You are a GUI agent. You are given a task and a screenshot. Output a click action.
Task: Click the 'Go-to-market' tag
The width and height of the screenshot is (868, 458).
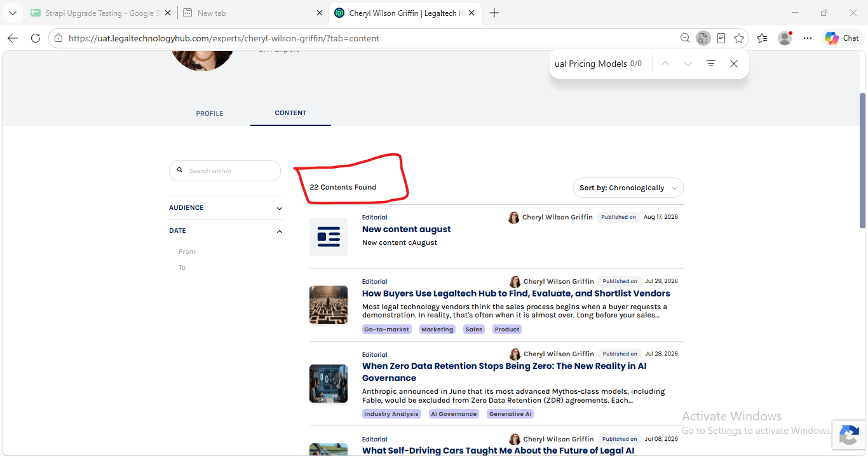pyautogui.click(x=387, y=330)
